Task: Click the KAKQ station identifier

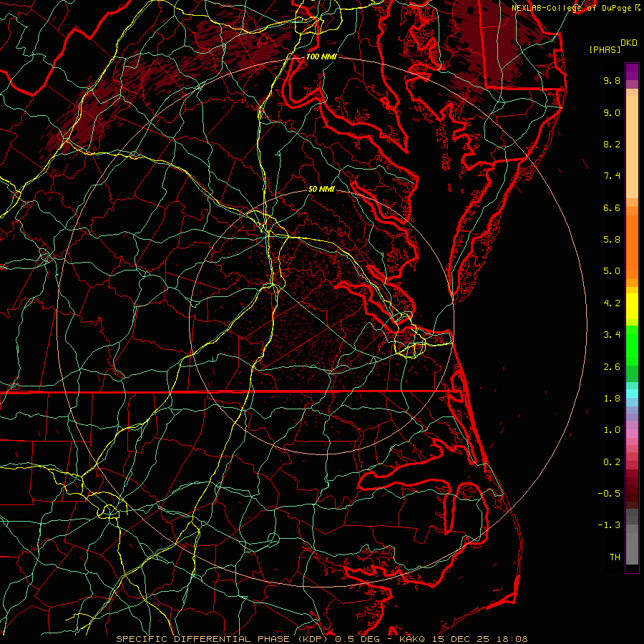Action: tap(412, 639)
